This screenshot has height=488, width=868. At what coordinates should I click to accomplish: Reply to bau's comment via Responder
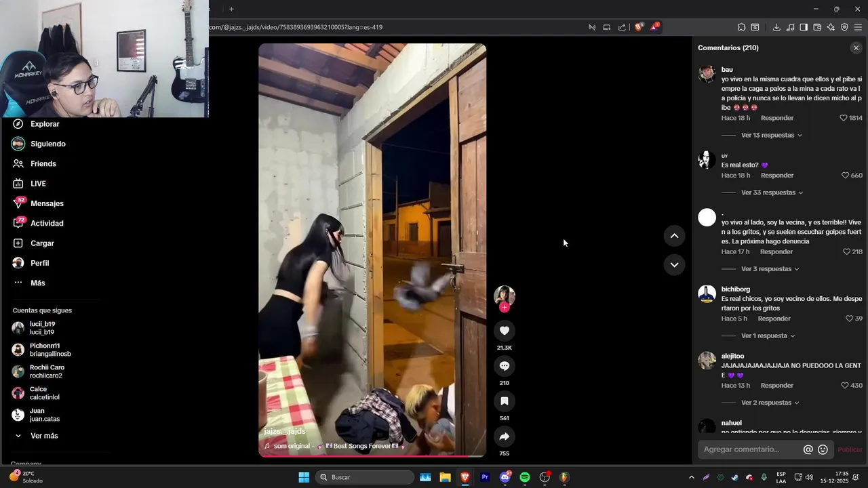pyautogui.click(x=777, y=118)
